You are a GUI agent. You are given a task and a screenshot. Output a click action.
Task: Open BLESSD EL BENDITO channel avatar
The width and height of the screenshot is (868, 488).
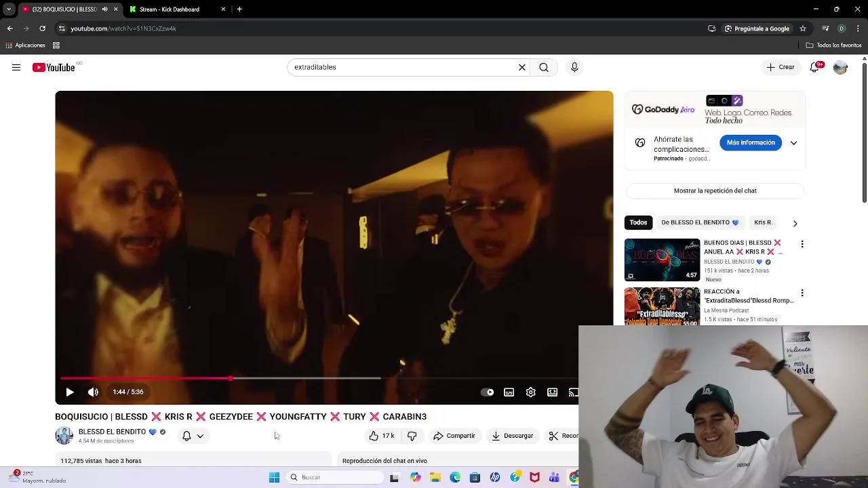[x=64, y=436]
